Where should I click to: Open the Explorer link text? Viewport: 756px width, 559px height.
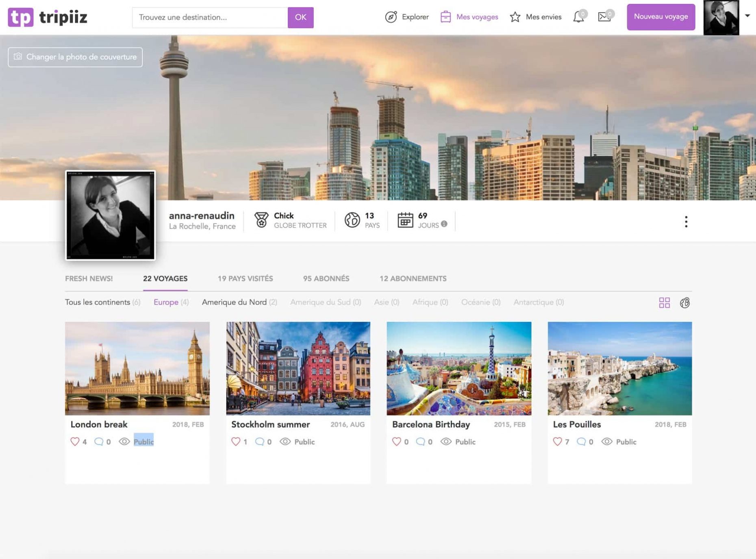pyautogui.click(x=415, y=17)
